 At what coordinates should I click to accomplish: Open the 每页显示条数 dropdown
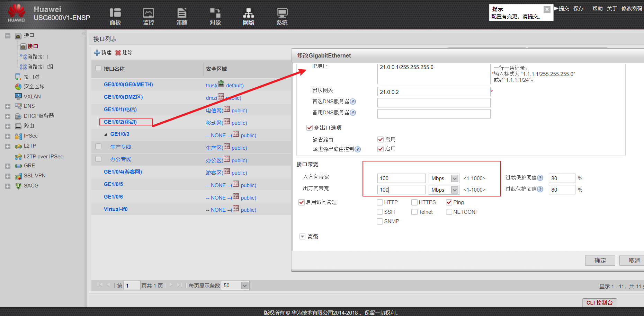tap(245, 286)
